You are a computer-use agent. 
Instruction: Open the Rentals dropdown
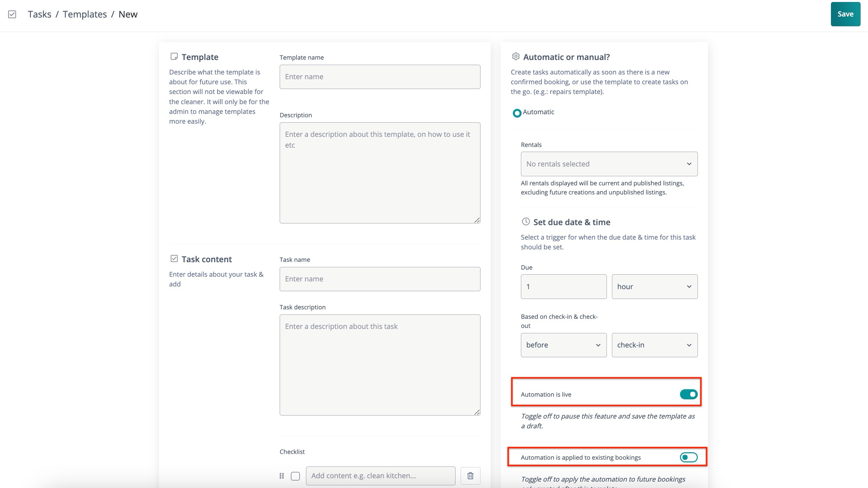(609, 164)
